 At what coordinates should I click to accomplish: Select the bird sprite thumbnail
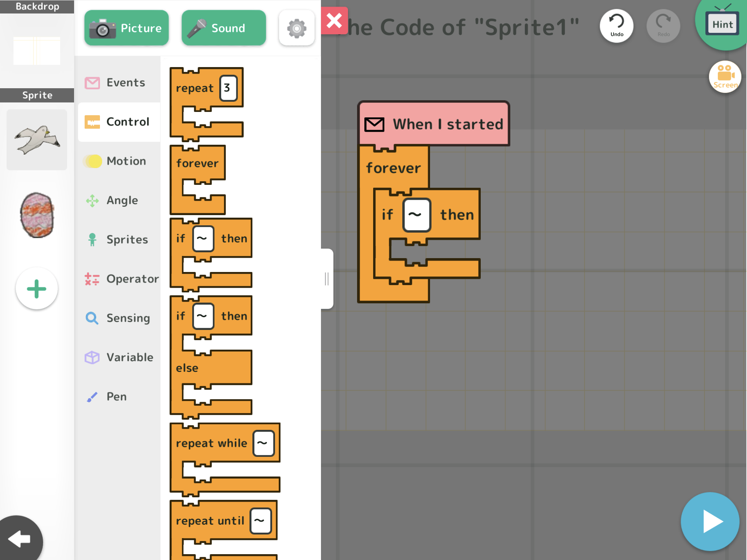[37, 140]
